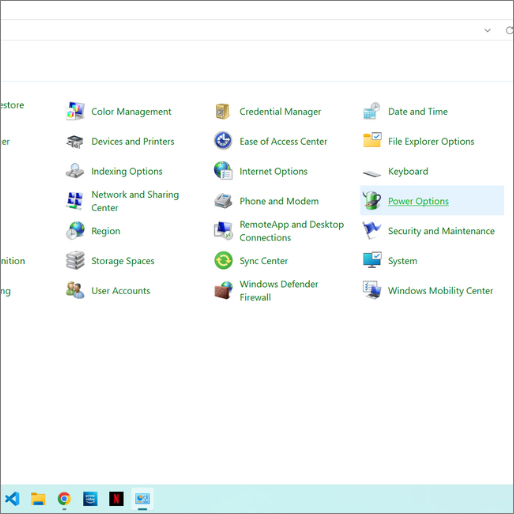Viewport: 514px width, 514px height.
Task: Open the Devices and Printers link
Action: pyautogui.click(x=133, y=141)
